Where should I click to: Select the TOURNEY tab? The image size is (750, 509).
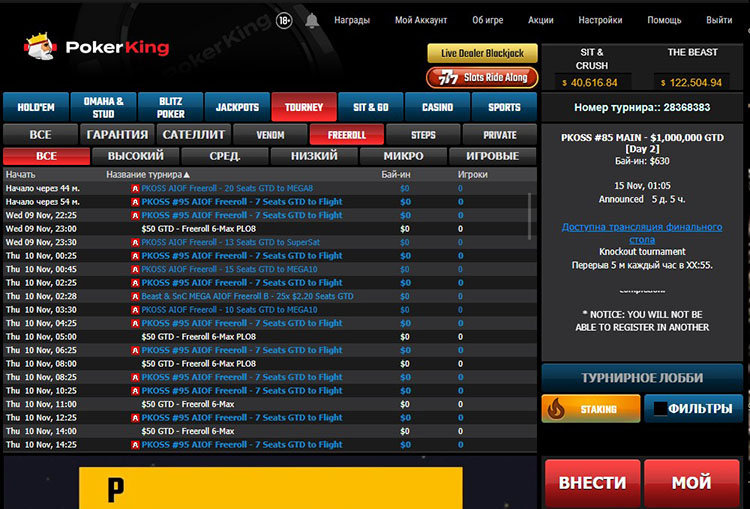click(x=304, y=107)
